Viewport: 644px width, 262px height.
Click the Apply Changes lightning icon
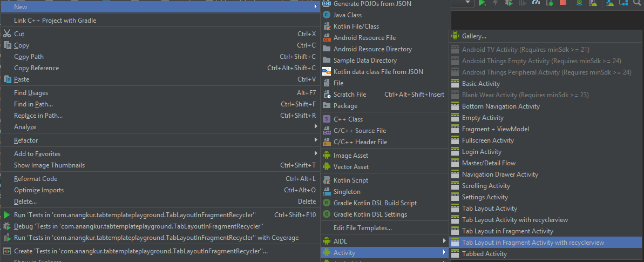click(x=496, y=3)
